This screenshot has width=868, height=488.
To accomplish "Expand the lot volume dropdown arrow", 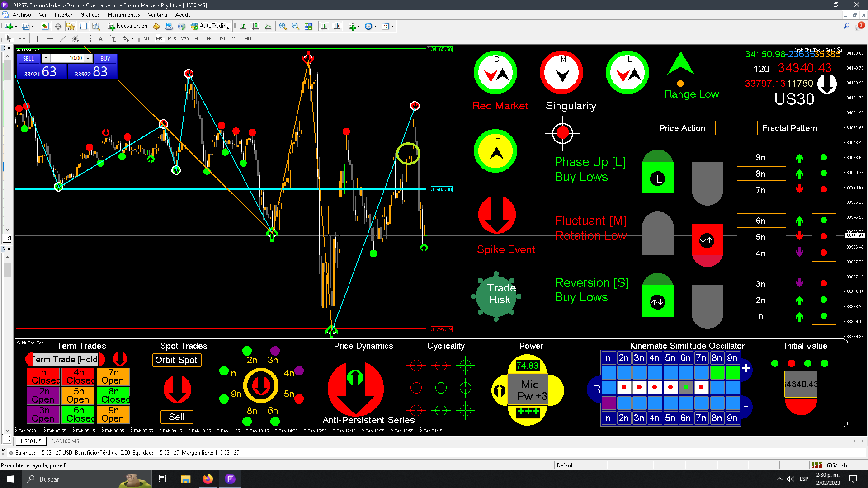I will coord(46,58).
